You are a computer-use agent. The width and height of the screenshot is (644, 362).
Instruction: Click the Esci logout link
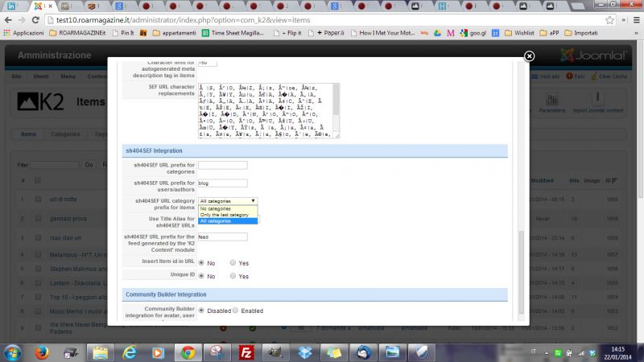coord(576,76)
